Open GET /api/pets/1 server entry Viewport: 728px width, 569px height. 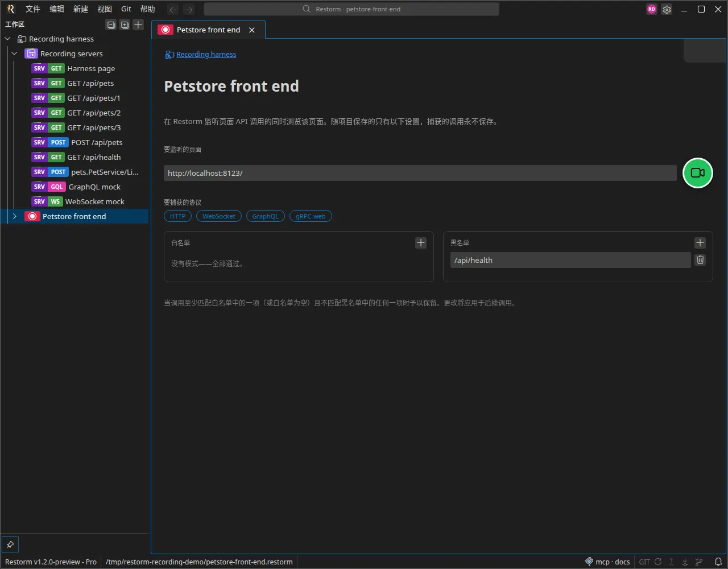pyautogui.click(x=75, y=98)
